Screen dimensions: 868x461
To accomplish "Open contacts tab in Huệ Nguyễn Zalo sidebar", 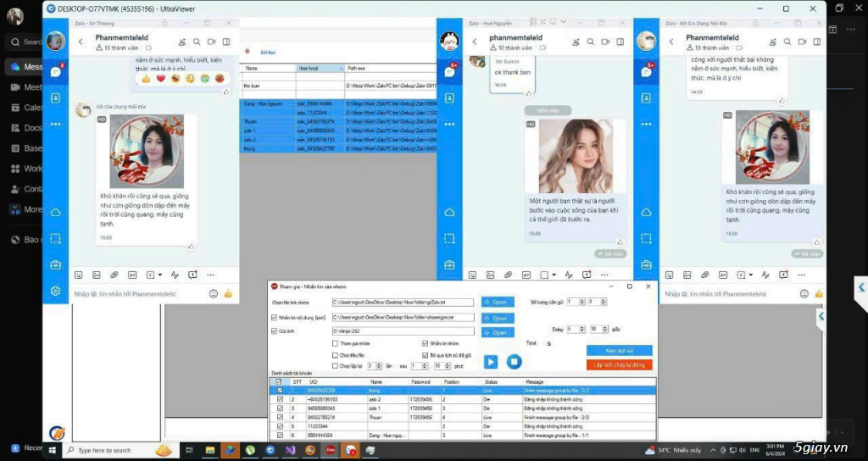I will pos(449,98).
